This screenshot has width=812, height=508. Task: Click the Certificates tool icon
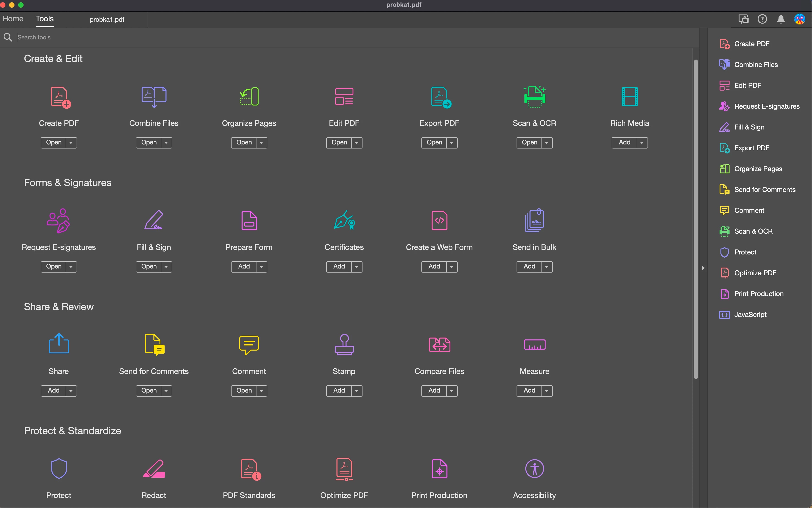pos(344,221)
